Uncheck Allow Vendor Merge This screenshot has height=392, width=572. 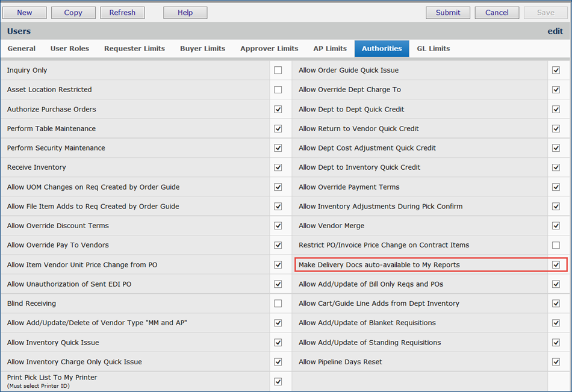[556, 226]
